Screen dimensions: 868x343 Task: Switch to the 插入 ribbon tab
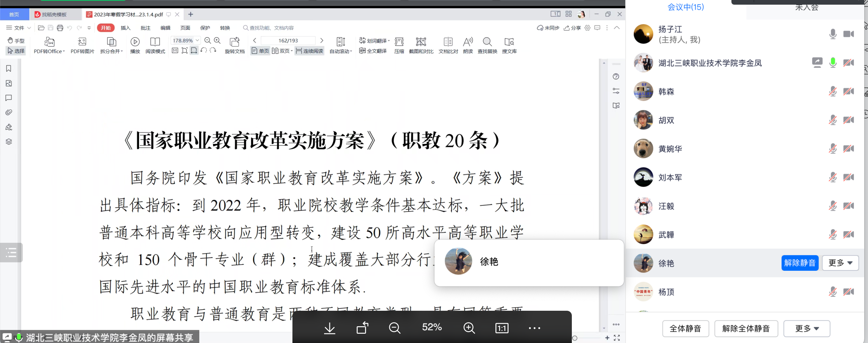pyautogui.click(x=125, y=28)
